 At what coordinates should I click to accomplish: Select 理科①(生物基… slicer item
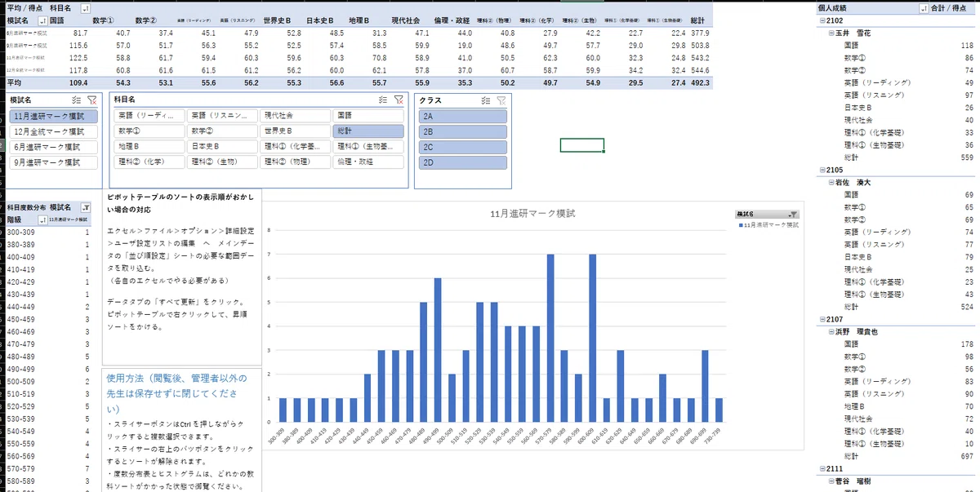tap(369, 147)
